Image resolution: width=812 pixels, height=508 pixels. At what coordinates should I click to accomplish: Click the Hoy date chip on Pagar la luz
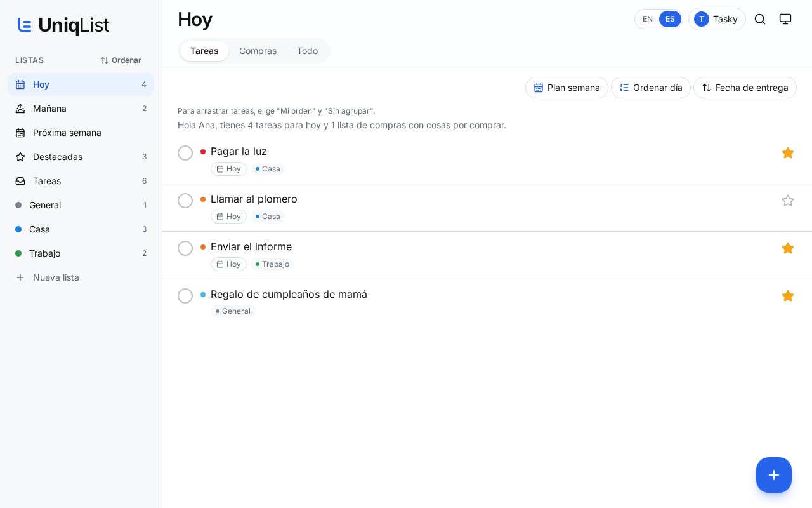tap(228, 169)
